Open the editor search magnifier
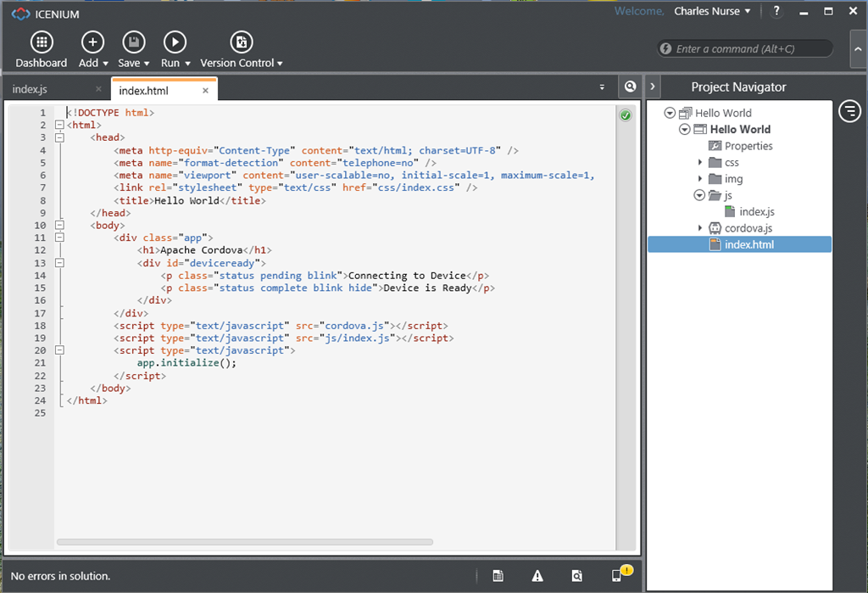The width and height of the screenshot is (868, 593). [630, 87]
